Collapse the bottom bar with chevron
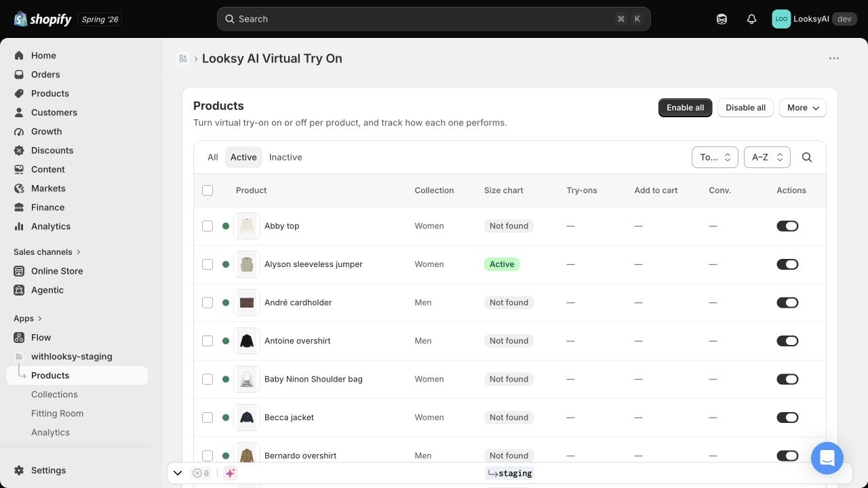This screenshot has width=868, height=488. [x=178, y=473]
